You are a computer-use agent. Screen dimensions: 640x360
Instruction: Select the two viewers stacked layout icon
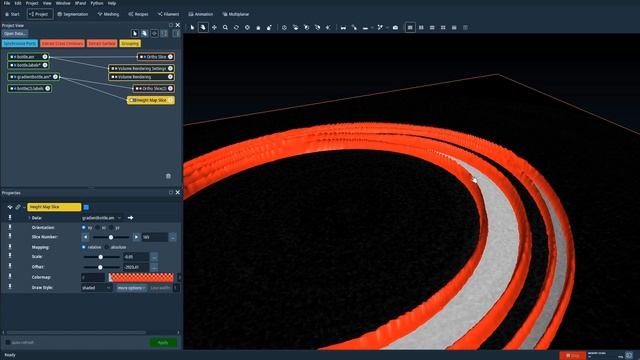432,27
